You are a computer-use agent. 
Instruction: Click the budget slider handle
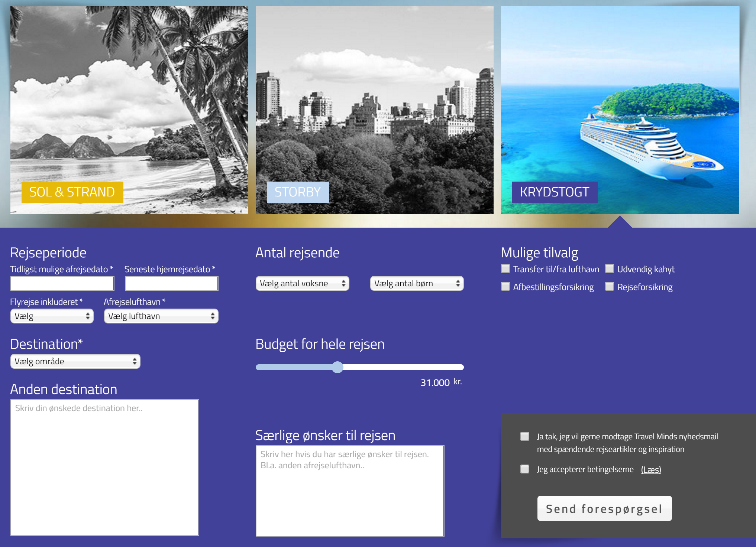coord(337,367)
